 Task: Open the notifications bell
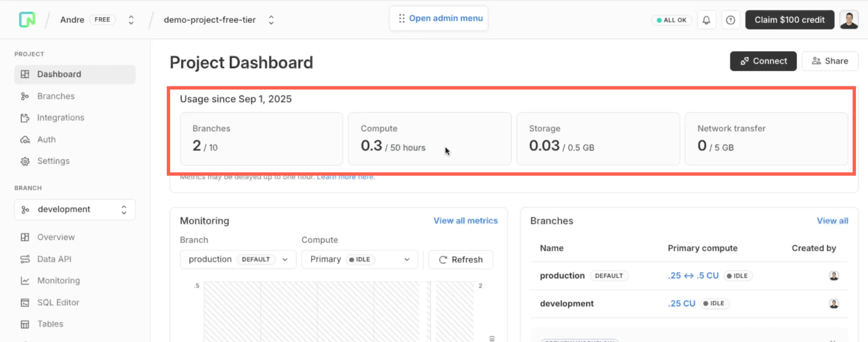pyautogui.click(x=706, y=20)
